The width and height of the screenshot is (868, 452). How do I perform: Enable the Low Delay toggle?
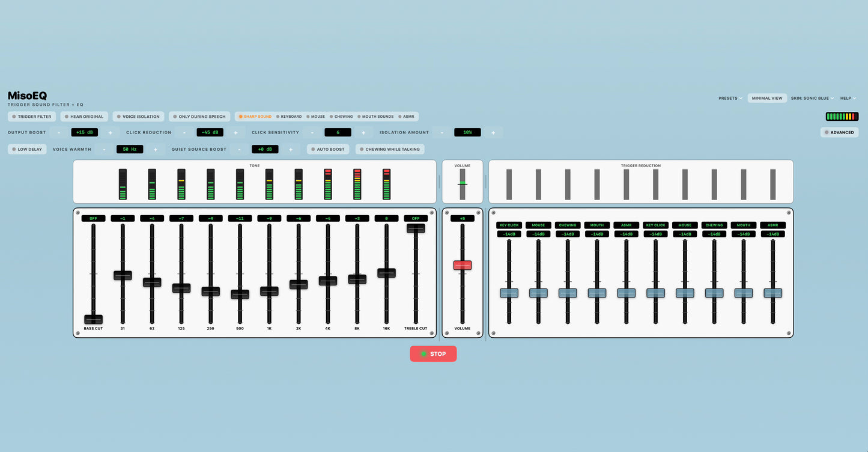27,149
